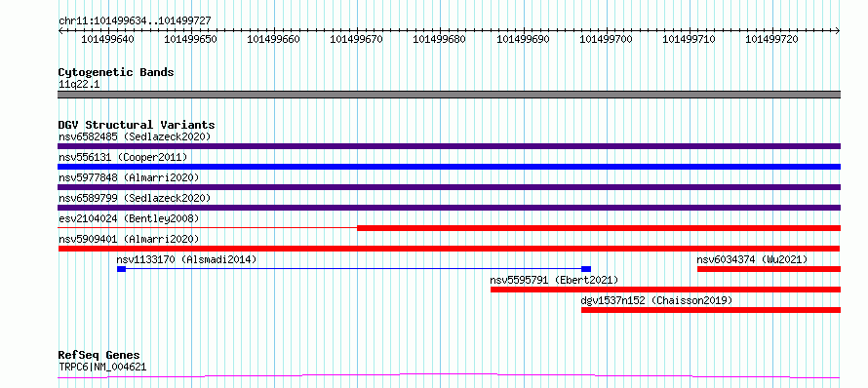Select the purple nsv6582485 variant bar
Image resolution: width=868 pixels, height=388 pixels.
point(449,146)
